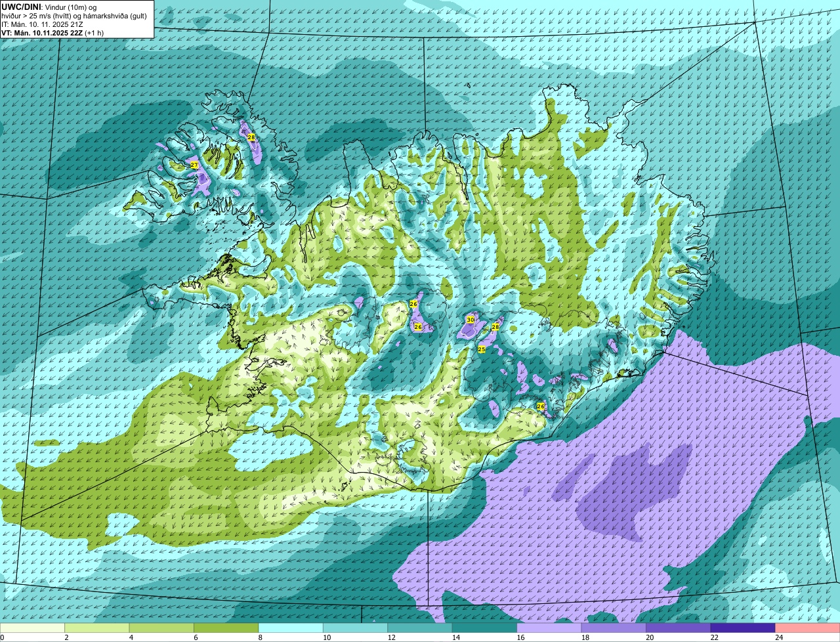Click the violet 20–22 m/s legend swatch
The height and width of the screenshot is (642, 840).
679,628
